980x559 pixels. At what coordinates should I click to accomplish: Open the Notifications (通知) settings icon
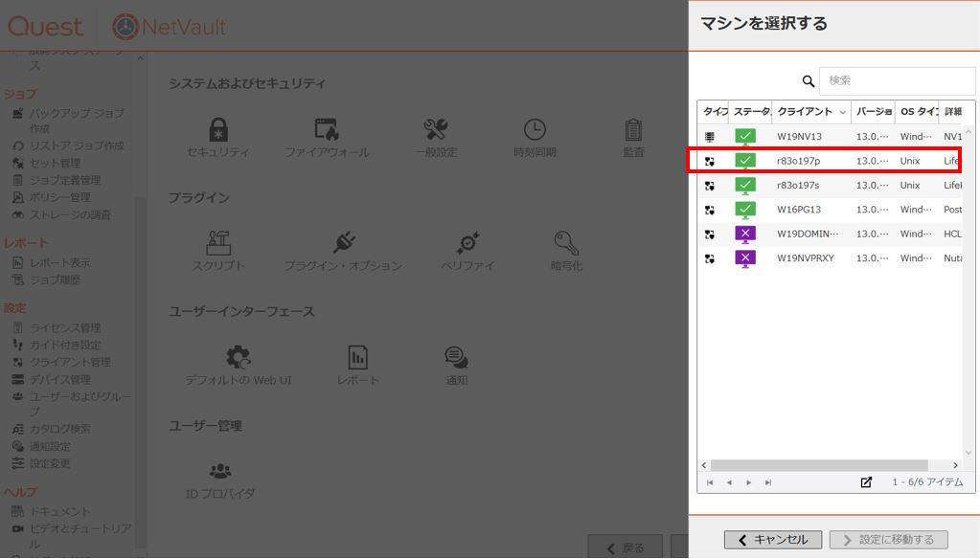tap(456, 357)
